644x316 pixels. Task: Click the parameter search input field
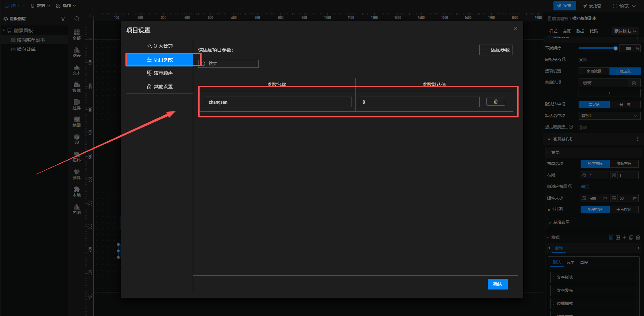point(231,64)
